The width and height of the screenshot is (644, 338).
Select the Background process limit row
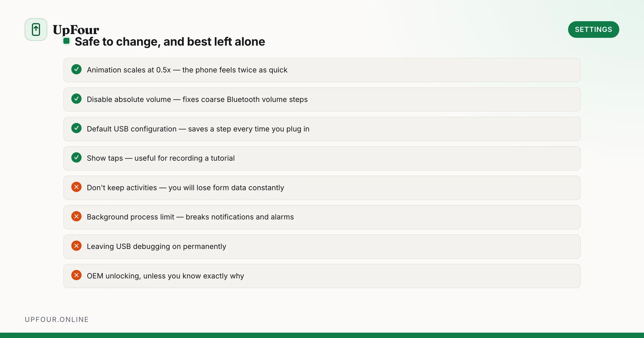322,217
